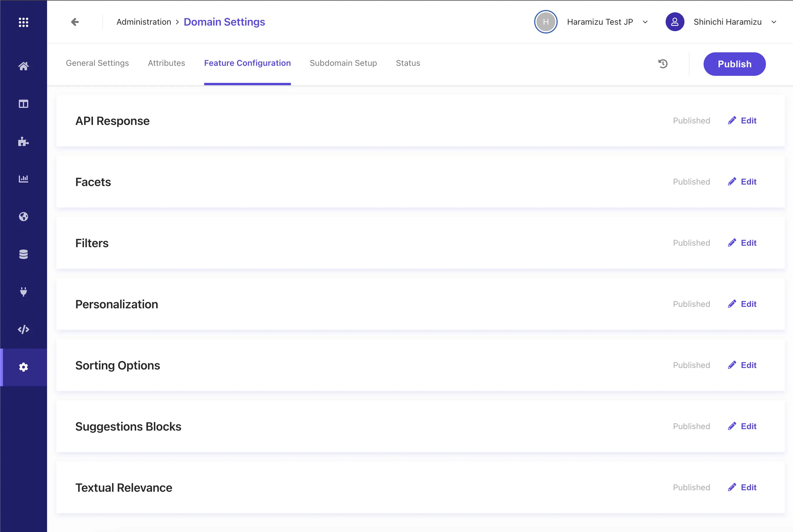Edit the API Response feature configuration

coord(742,121)
